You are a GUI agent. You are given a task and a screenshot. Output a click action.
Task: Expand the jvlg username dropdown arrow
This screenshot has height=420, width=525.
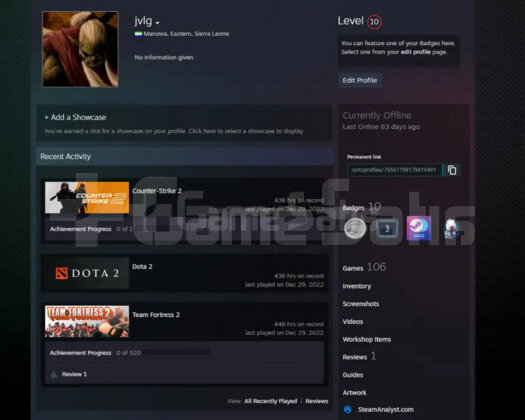coord(157,23)
